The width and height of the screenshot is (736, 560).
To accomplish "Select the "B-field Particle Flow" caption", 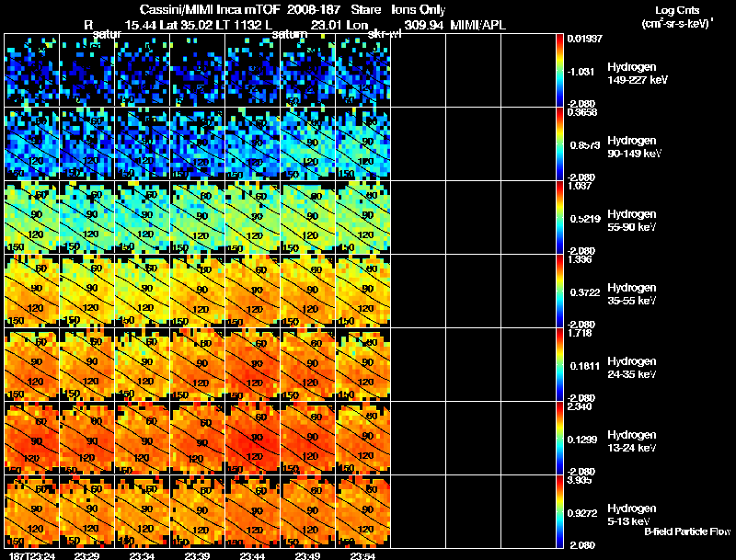I will pos(687,531).
